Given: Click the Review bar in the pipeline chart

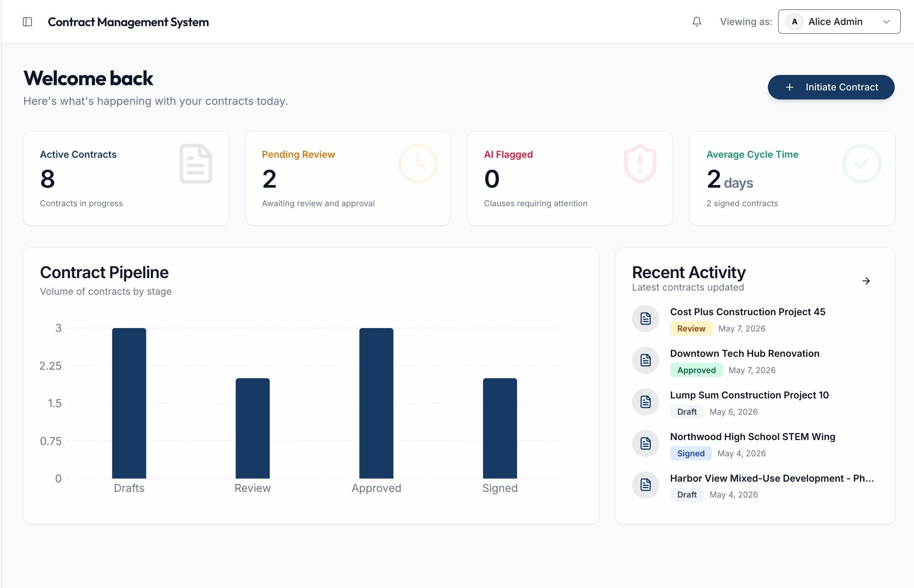Looking at the screenshot, I should tap(253, 428).
